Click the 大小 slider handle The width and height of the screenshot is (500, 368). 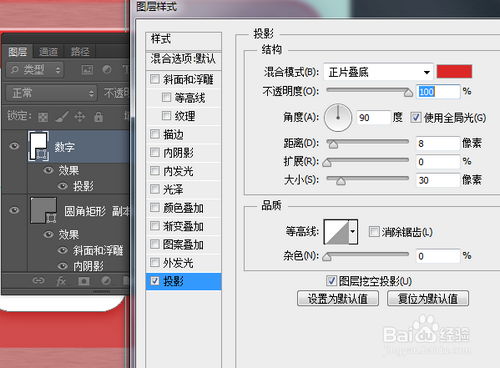pyautogui.click(x=341, y=181)
